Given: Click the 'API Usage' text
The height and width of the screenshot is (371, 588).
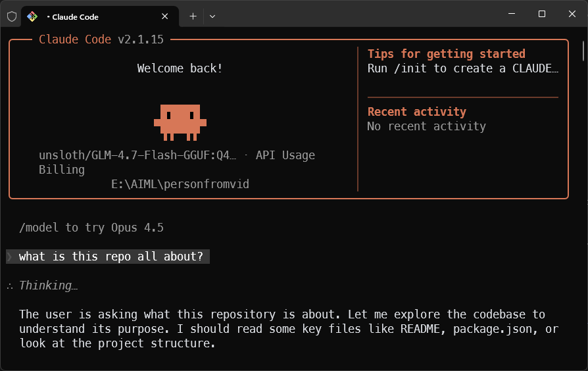Looking at the screenshot, I should click(x=285, y=155).
